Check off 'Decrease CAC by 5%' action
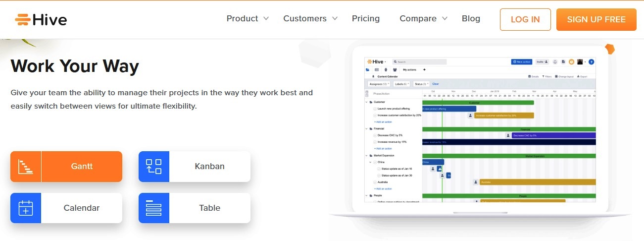This screenshot has height=241, width=644. [x=375, y=135]
